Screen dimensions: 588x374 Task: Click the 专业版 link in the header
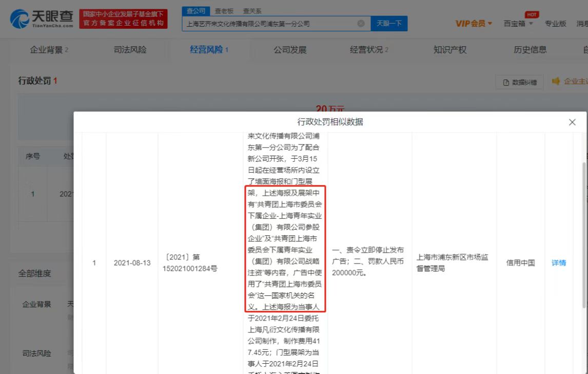pyautogui.click(x=555, y=24)
